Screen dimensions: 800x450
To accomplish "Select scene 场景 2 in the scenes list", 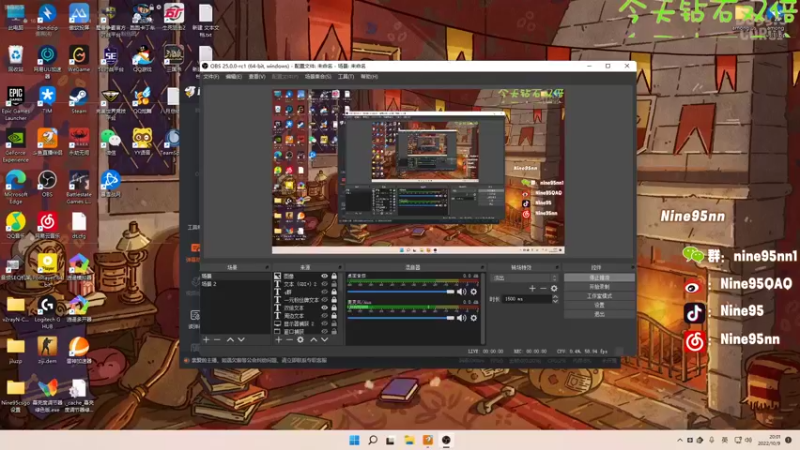I will tap(235, 284).
